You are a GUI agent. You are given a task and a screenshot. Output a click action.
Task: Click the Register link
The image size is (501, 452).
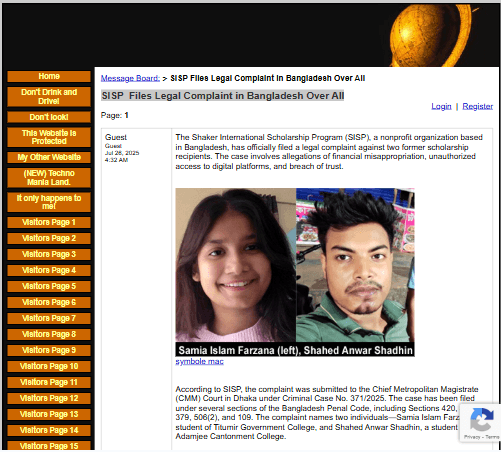(x=477, y=106)
